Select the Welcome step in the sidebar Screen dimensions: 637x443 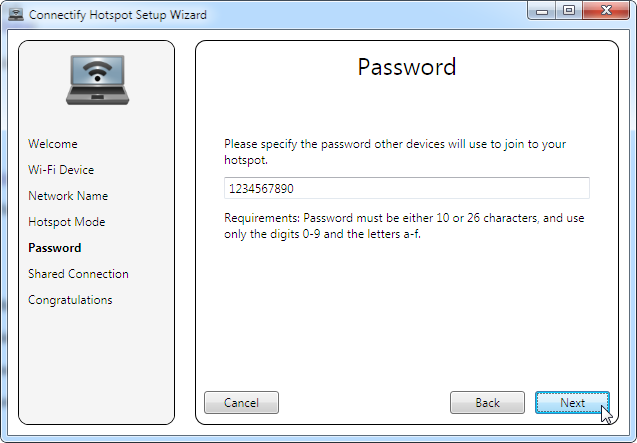[53, 144]
